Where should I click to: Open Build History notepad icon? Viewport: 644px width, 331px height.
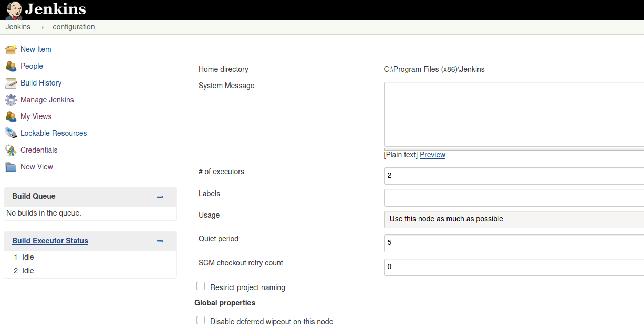pos(11,83)
